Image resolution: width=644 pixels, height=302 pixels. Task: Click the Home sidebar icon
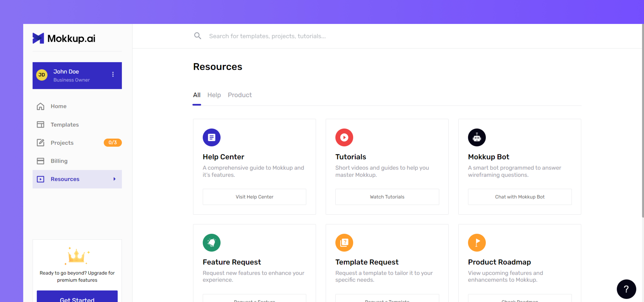coord(40,106)
